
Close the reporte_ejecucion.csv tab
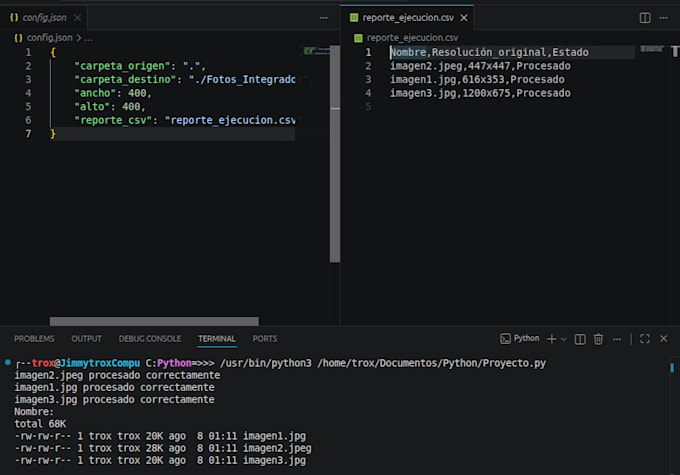point(464,18)
